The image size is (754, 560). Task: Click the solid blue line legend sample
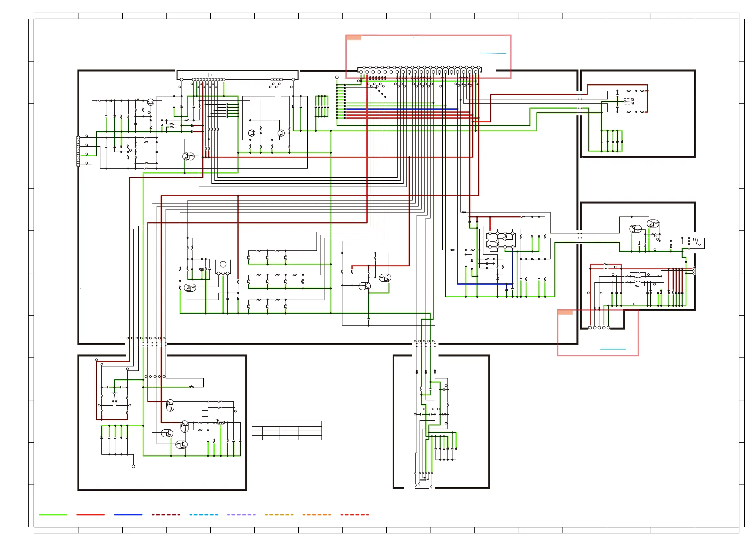[128, 514]
